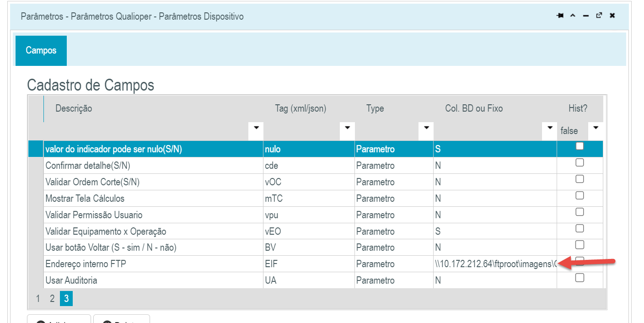Open the Descrição column filter dropdown

coord(256,127)
